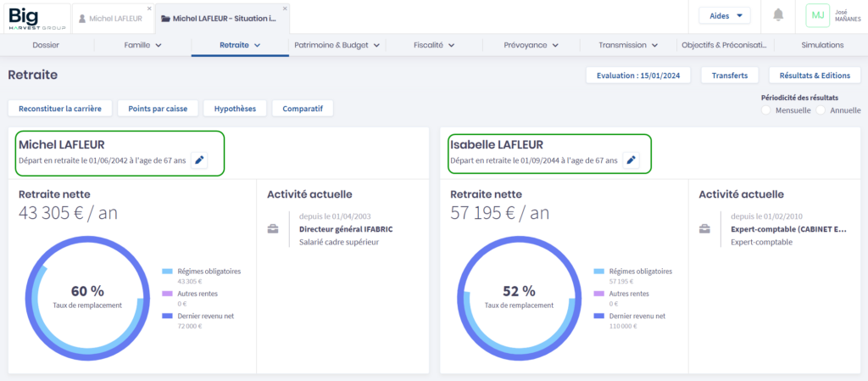Click the MJ user avatar

click(x=817, y=15)
